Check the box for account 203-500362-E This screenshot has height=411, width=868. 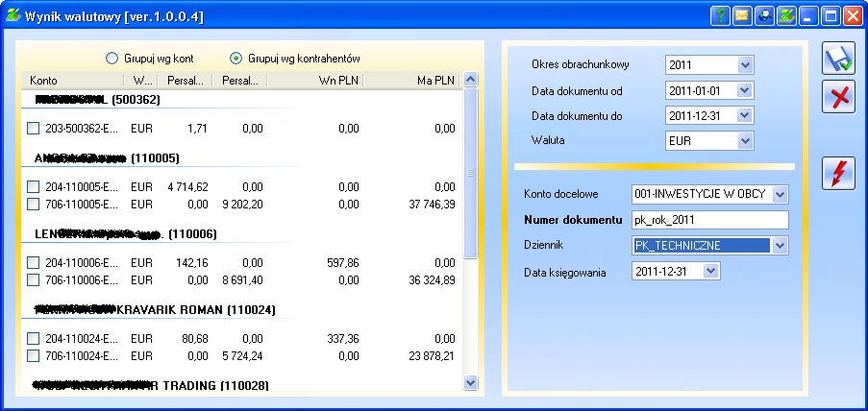pos(34,129)
